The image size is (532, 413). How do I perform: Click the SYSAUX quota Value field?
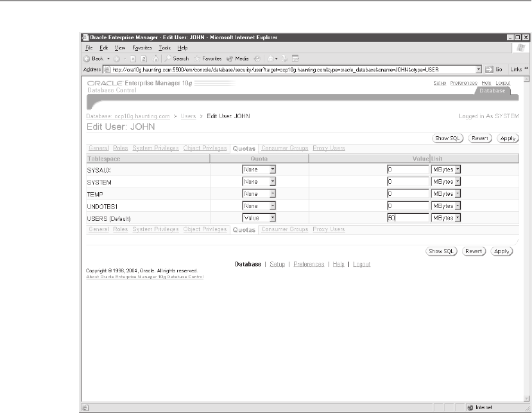pyautogui.click(x=408, y=170)
